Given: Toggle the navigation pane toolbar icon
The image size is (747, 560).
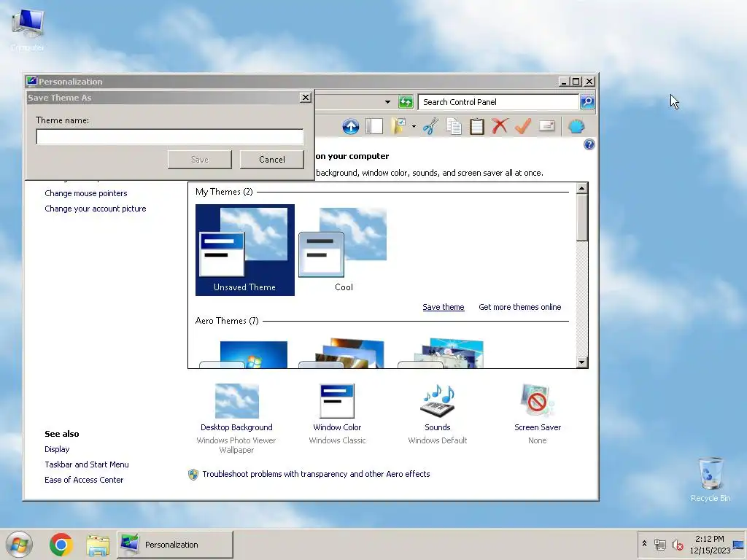Looking at the screenshot, I should click(x=374, y=127).
